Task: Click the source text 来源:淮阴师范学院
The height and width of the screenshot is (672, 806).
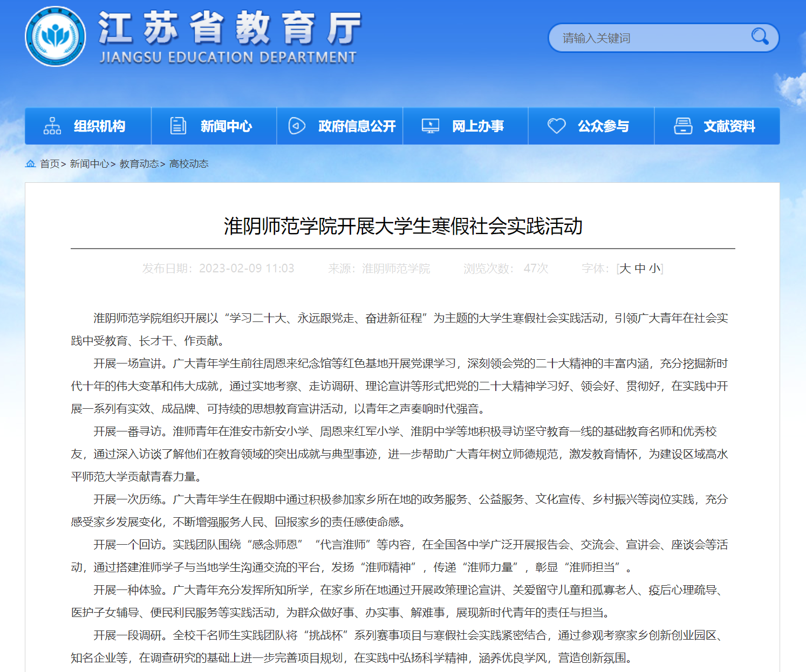Action: click(379, 269)
